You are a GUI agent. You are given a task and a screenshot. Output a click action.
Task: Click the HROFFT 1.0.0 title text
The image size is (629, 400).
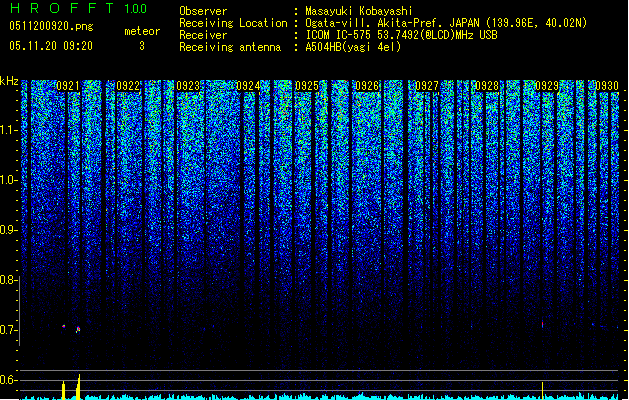(x=78, y=8)
